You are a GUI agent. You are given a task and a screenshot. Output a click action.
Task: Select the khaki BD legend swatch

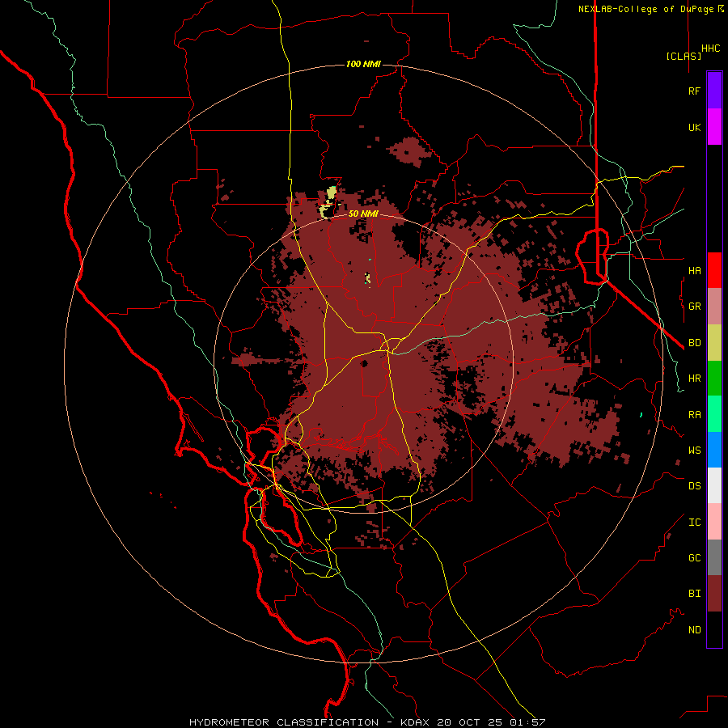(714, 342)
